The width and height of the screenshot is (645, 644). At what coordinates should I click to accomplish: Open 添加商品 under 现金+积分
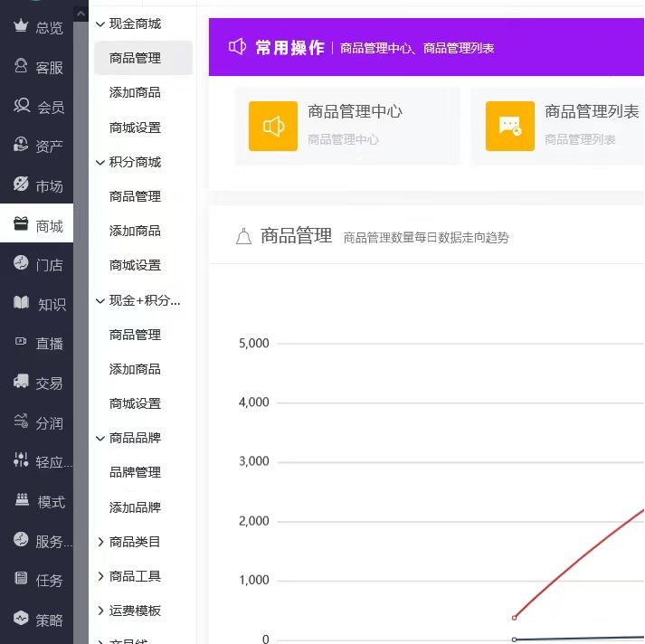[135, 369]
